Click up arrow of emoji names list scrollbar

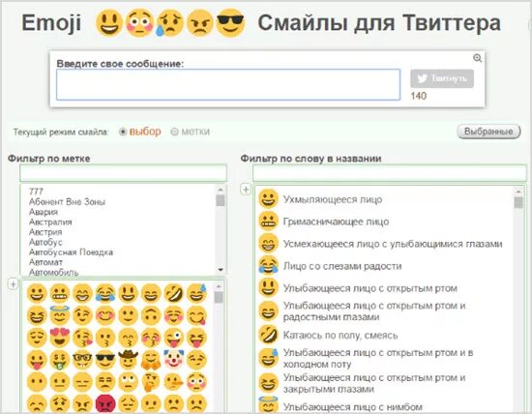point(518,192)
